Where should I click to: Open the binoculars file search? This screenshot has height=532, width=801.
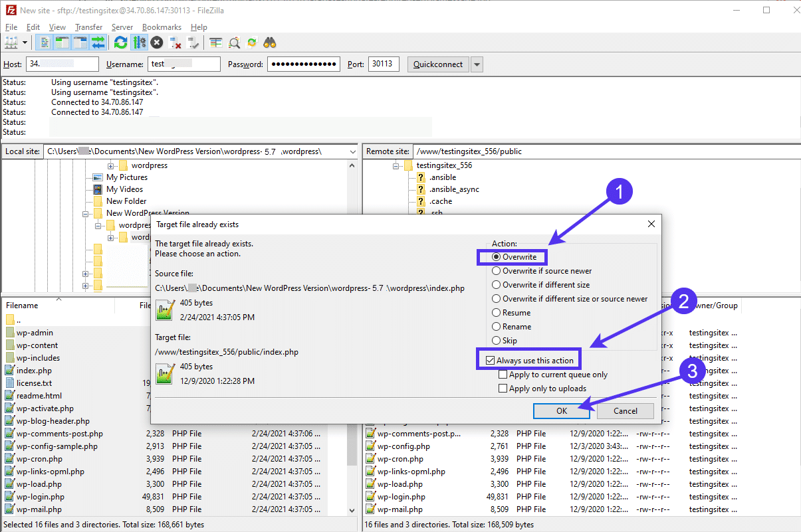270,43
